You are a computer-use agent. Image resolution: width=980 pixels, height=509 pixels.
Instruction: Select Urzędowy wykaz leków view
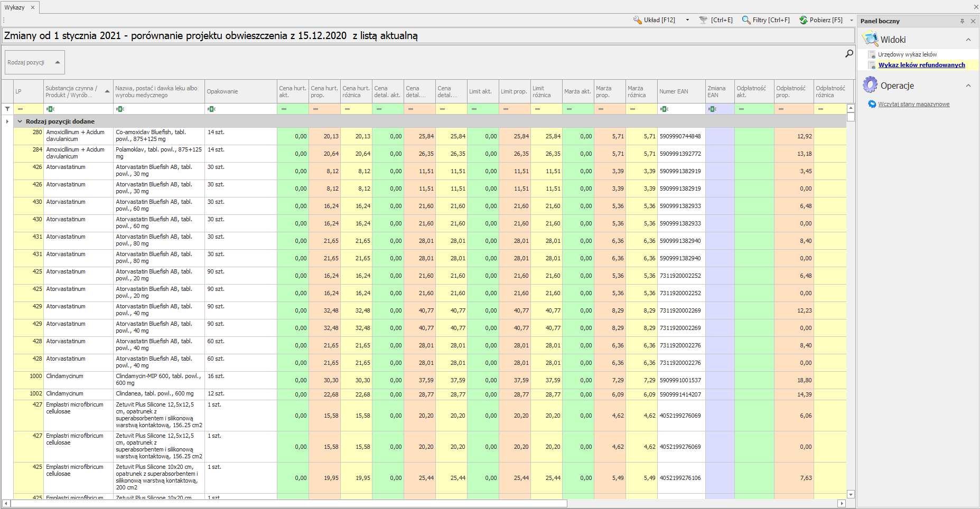907,54
